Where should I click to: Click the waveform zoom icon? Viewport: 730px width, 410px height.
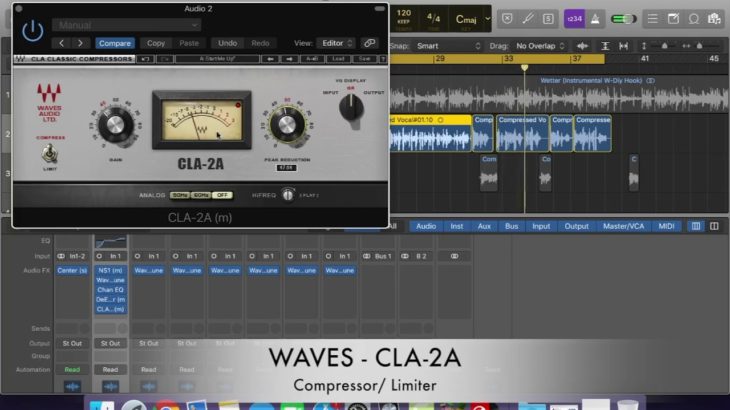click(582, 46)
